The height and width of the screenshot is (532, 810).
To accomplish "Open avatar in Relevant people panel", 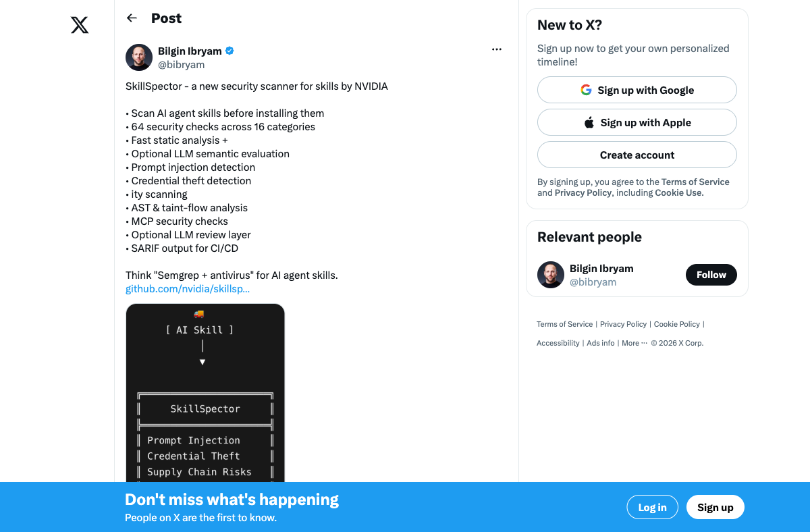I will [551, 275].
